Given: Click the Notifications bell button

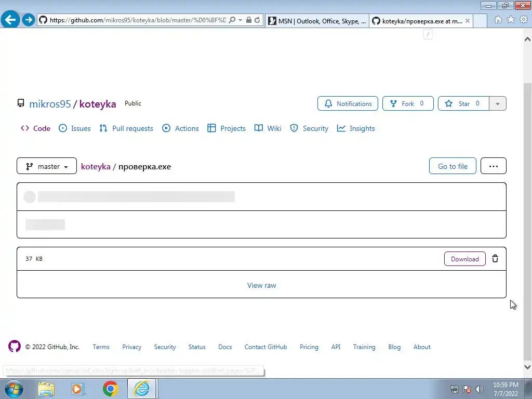Looking at the screenshot, I should [x=348, y=103].
